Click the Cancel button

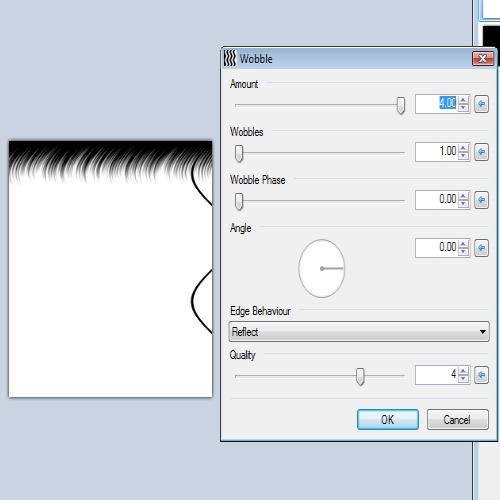pyautogui.click(x=458, y=420)
